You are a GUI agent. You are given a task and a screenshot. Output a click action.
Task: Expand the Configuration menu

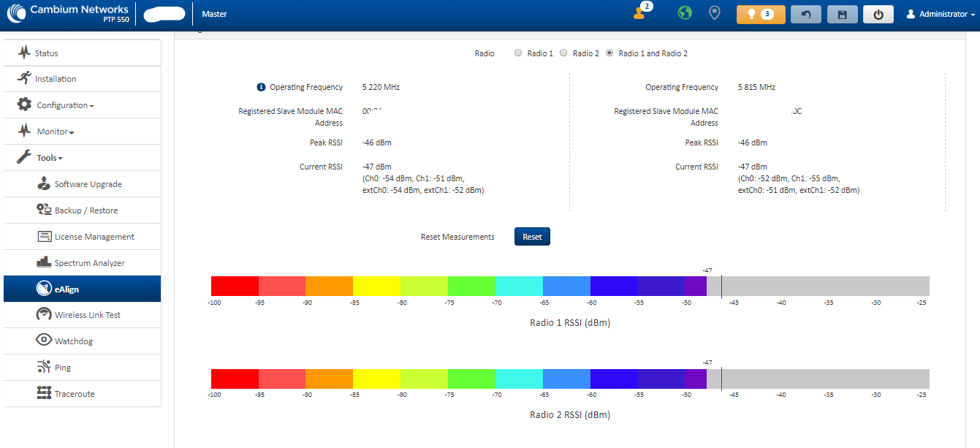pos(65,105)
